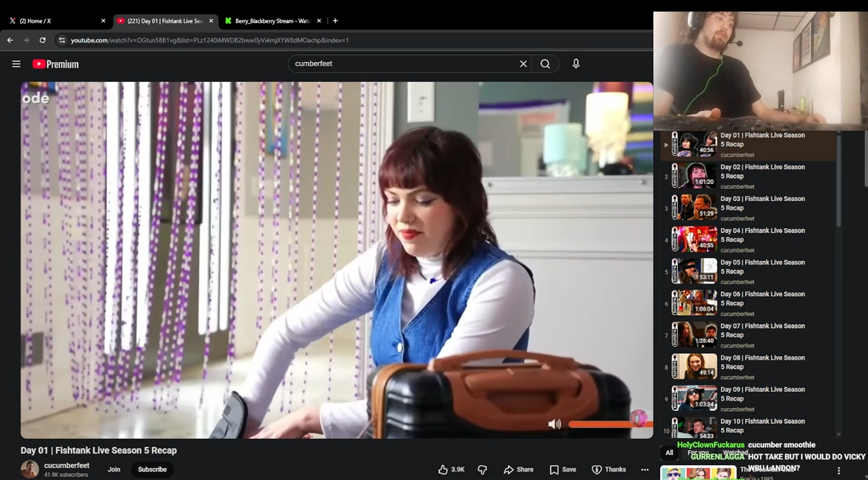
Task: Go to YouTube Premium home logo
Action: point(56,64)
